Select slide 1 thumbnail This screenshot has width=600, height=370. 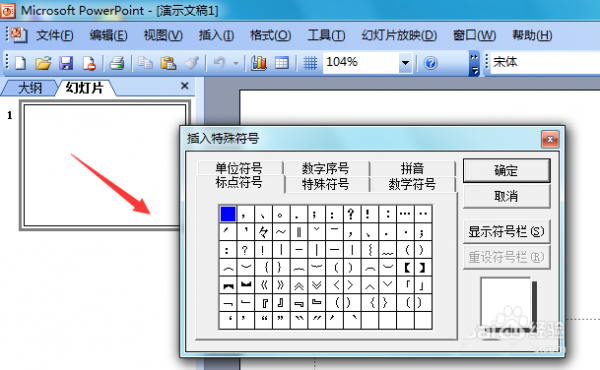pyautogui.click(x=104, y=165)
